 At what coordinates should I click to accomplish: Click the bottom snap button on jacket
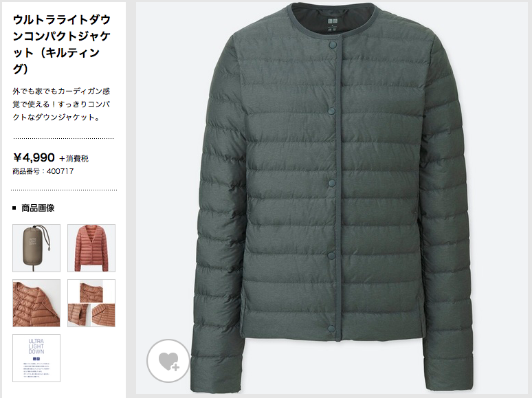pos(332,329)
